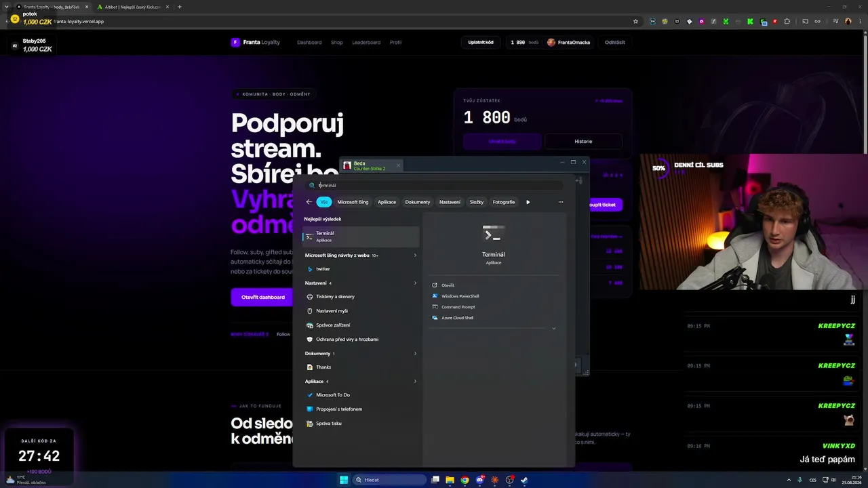Select the Vše search filter

(324, 202)
